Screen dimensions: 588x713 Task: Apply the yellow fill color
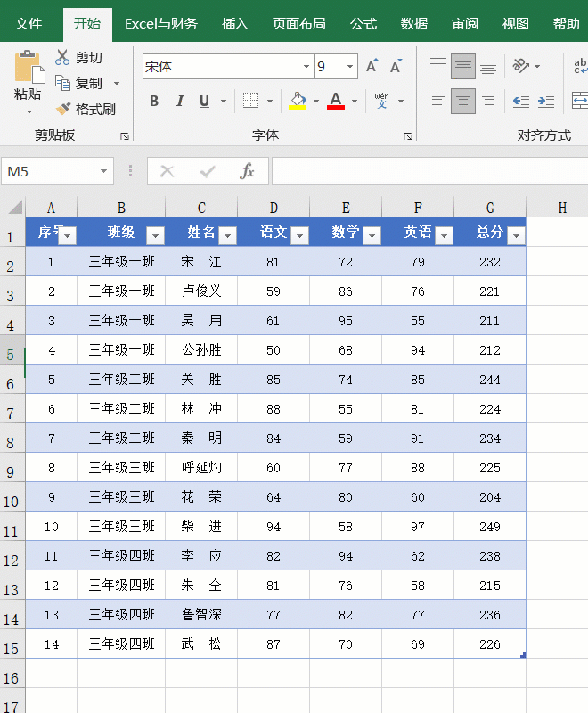tap(297, 101)
